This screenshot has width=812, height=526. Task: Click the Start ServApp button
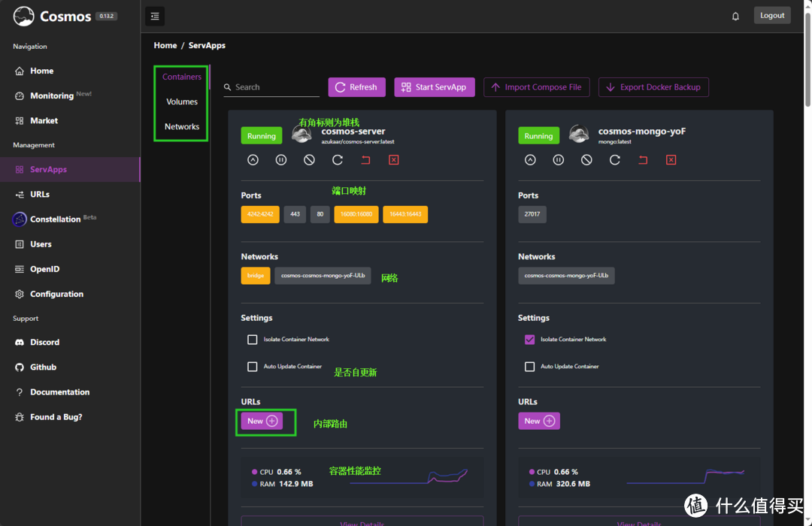coord(434,87)
